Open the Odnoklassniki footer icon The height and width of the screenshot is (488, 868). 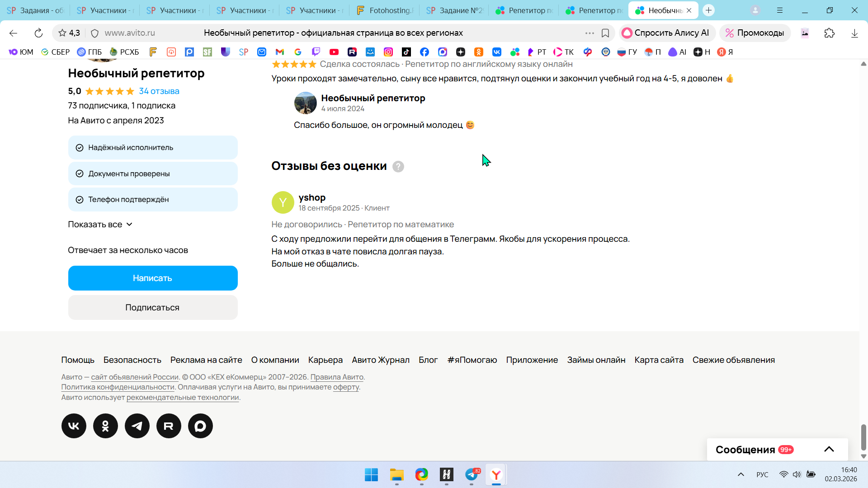[x=105, y=426]
